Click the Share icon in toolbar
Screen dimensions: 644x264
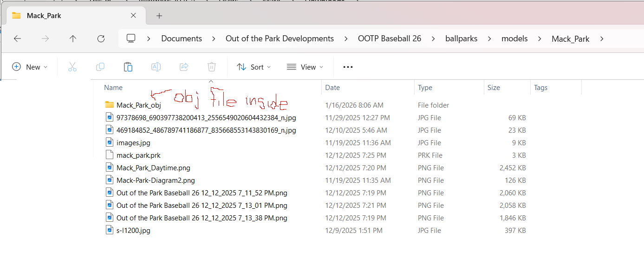pyautogui.click(x=184, y=67)
